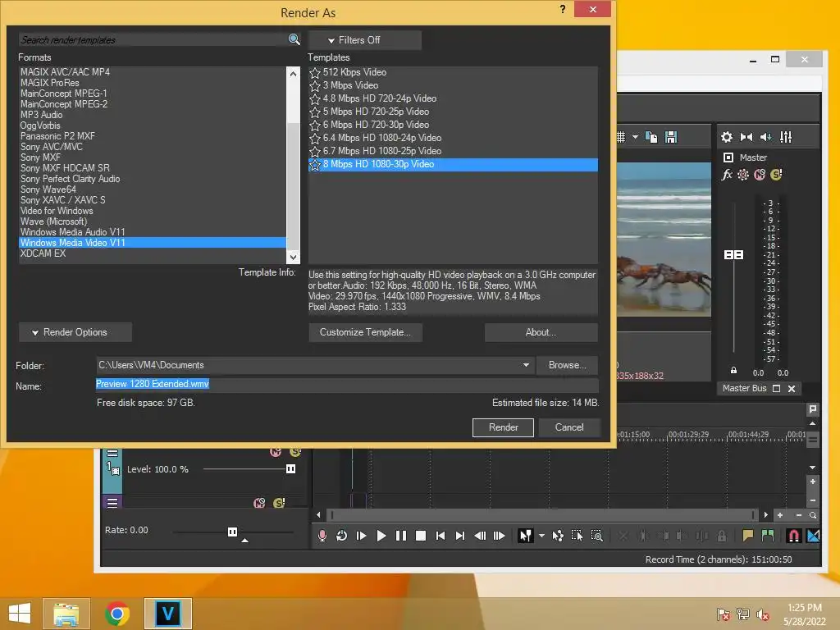The width and height of the screenshot is (840, 630).
Task: Cancel the Render As dialog
Action: [x=569, y=427]
